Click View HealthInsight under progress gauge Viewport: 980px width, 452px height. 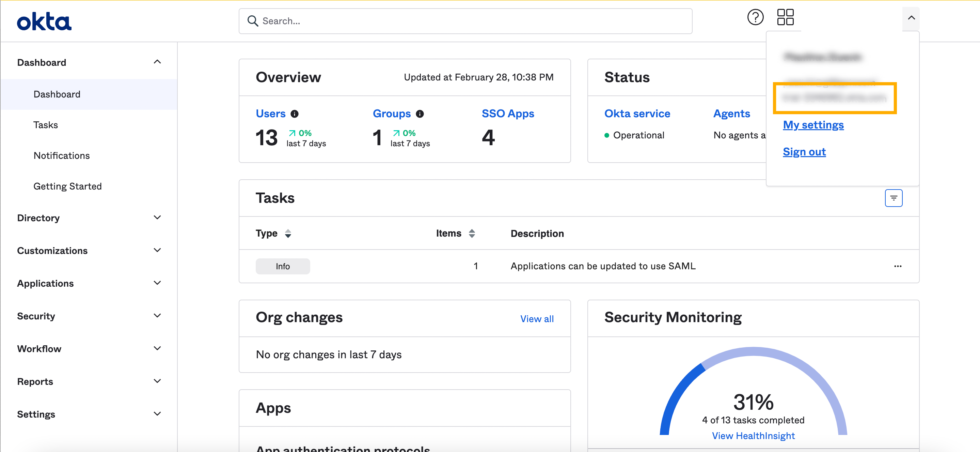click(753, 436)
